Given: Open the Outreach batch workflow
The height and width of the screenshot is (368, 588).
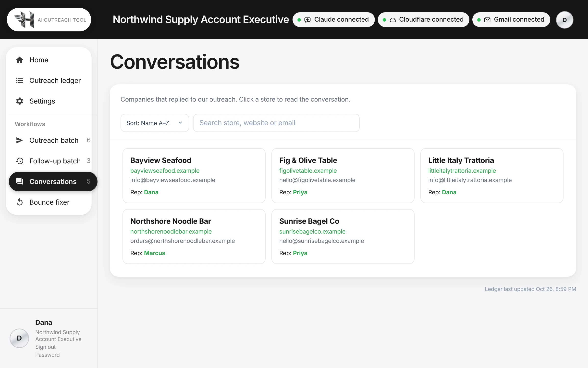Looking at the screenshot, I should (53, 140).
